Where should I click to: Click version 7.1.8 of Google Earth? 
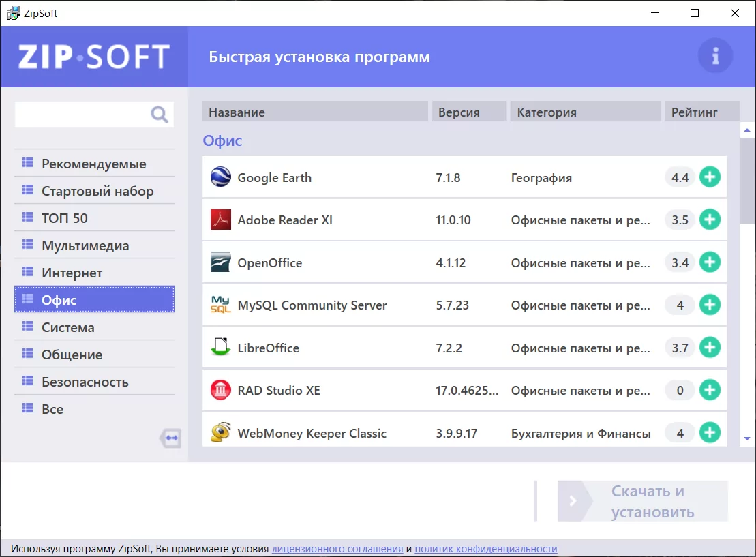point(448,177)
